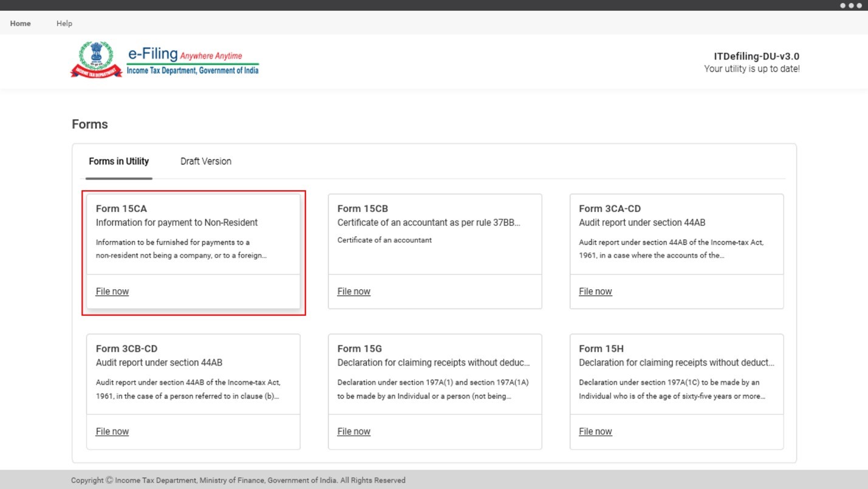Switch to the Draft Version tab
Image resolution: width=868 pixels, height=489 pixels.
click(x=206, y=162)
